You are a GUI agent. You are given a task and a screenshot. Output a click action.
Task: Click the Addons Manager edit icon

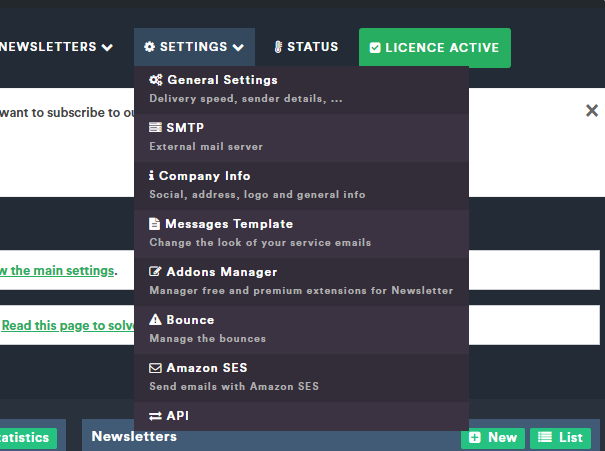coord(155,272)
